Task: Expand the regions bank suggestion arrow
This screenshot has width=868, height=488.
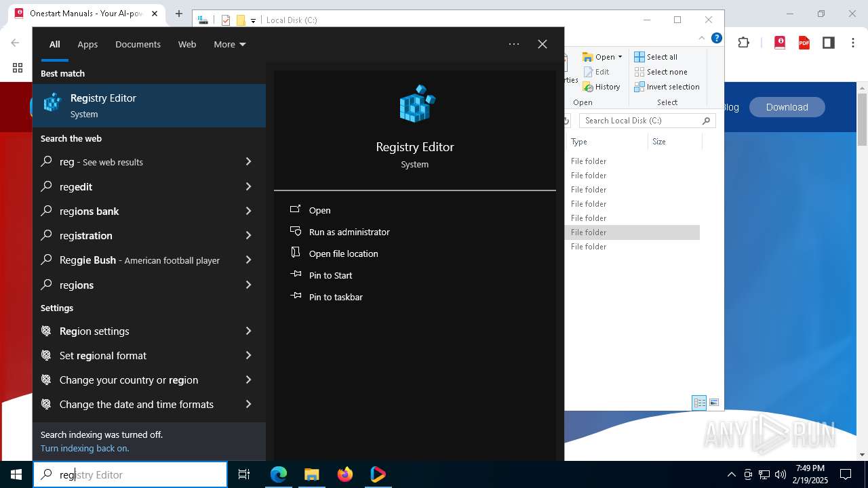Action: point(248,211)
